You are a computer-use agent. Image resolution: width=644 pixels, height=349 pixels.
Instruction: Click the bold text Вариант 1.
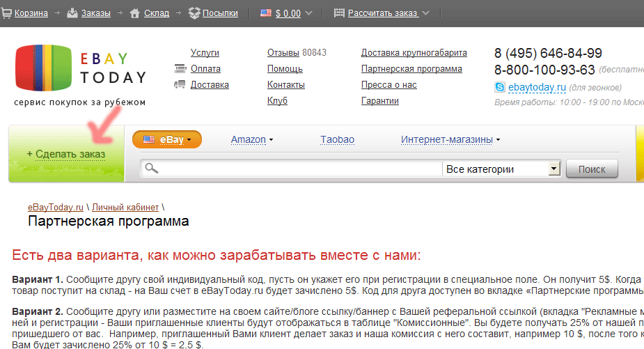pyautogui.click(x=38, y=279)
